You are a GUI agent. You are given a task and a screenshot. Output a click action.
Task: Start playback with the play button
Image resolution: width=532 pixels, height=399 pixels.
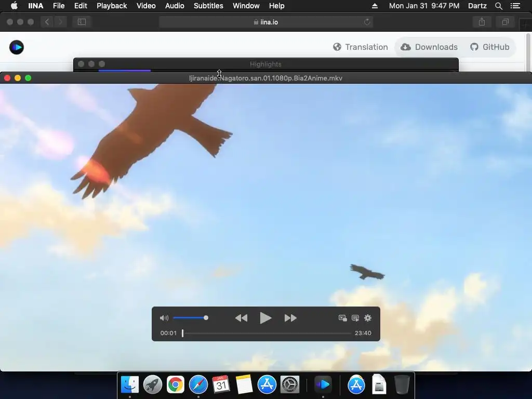265,318
